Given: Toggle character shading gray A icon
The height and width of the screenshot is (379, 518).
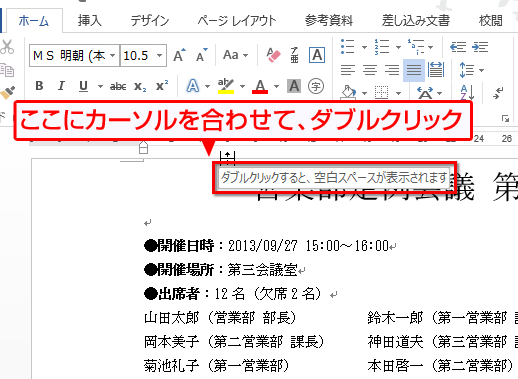Looking at the screenshot, I should (294, 86).
